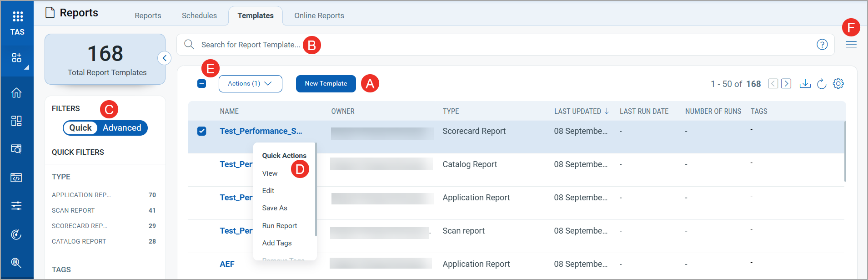The height and width of the screenshot is (280, 868).
Task: Switch to the Schedules tab
Action: (199, 15)
